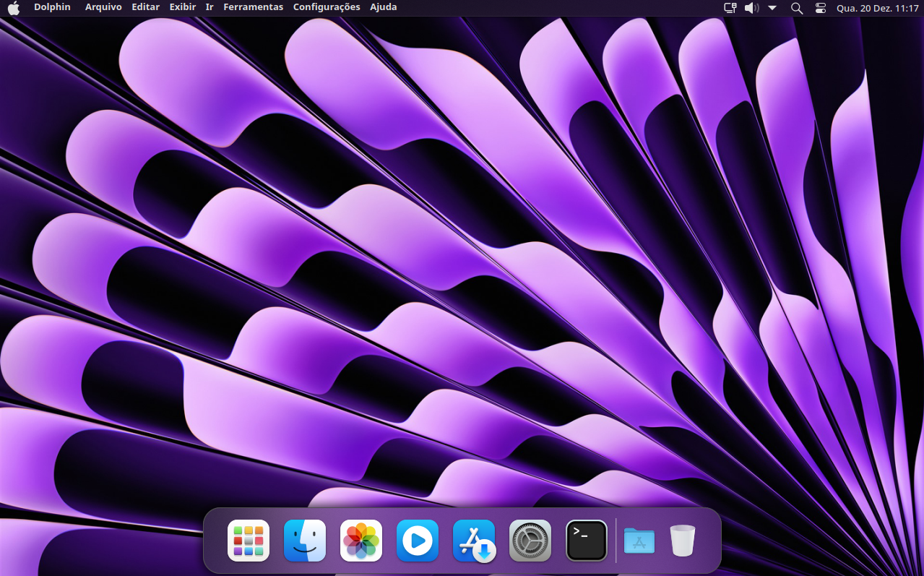The height and width of the screenshot is (576, 924).
Task: Expand hidden system tray icons arrow
Action: click(x=772, y=8)
